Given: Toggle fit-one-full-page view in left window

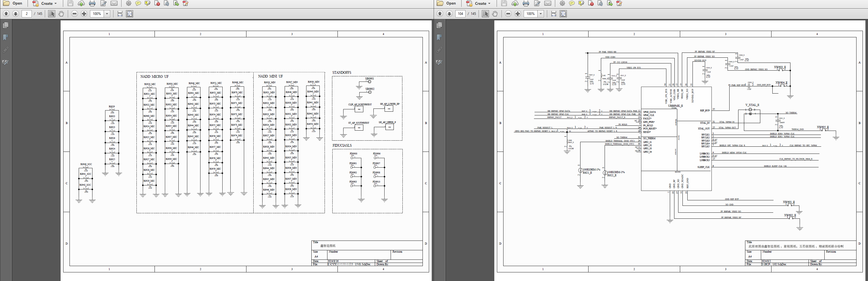Looking at the screenshot, I should [x=129, y=14].
